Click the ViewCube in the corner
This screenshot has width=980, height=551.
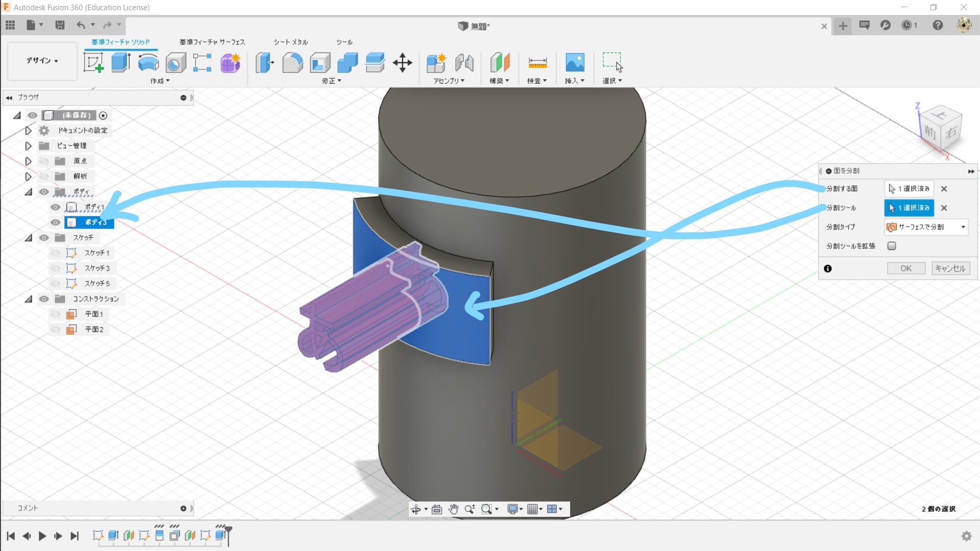point(941,128)
